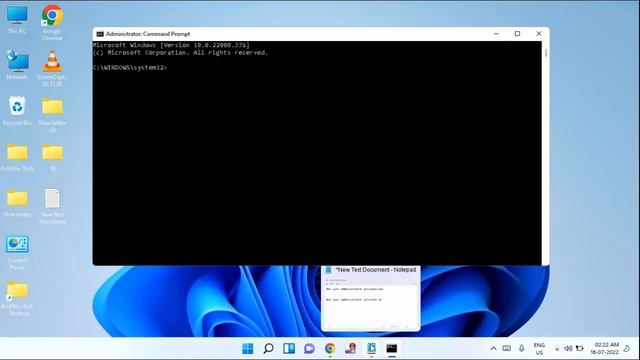The width and height of the screenshot is (640, 360).
Task: Open the Widgets taskbar button
Action: (289, 348)
